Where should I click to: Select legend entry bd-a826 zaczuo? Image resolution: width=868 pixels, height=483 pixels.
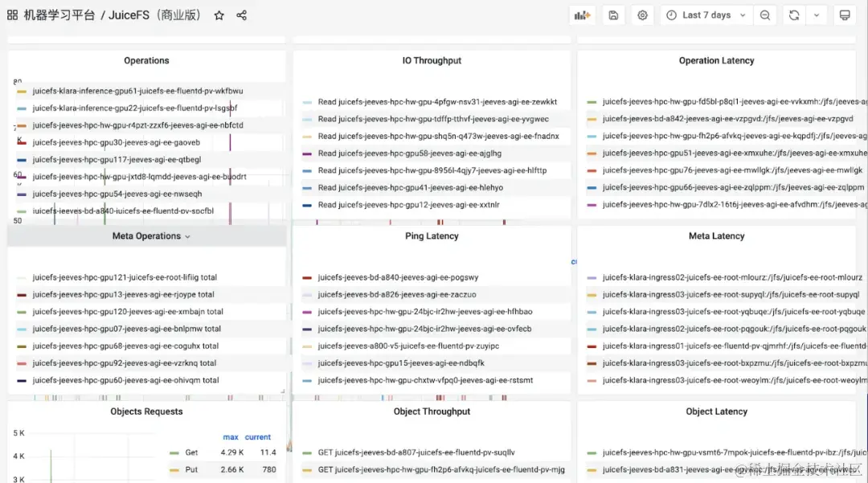point(397,294)
